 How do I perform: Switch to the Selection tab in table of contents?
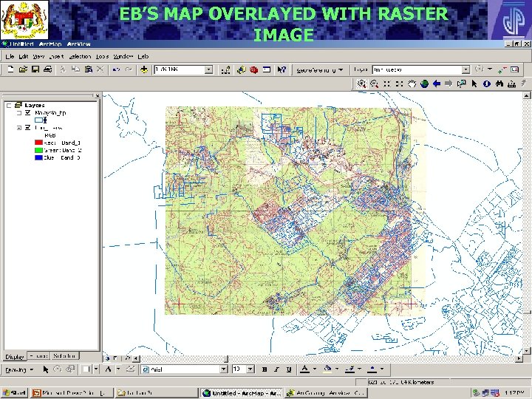(x=64, y=356)
